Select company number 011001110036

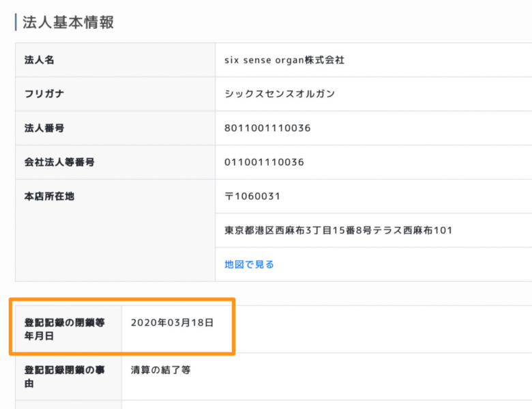(264, 162)
